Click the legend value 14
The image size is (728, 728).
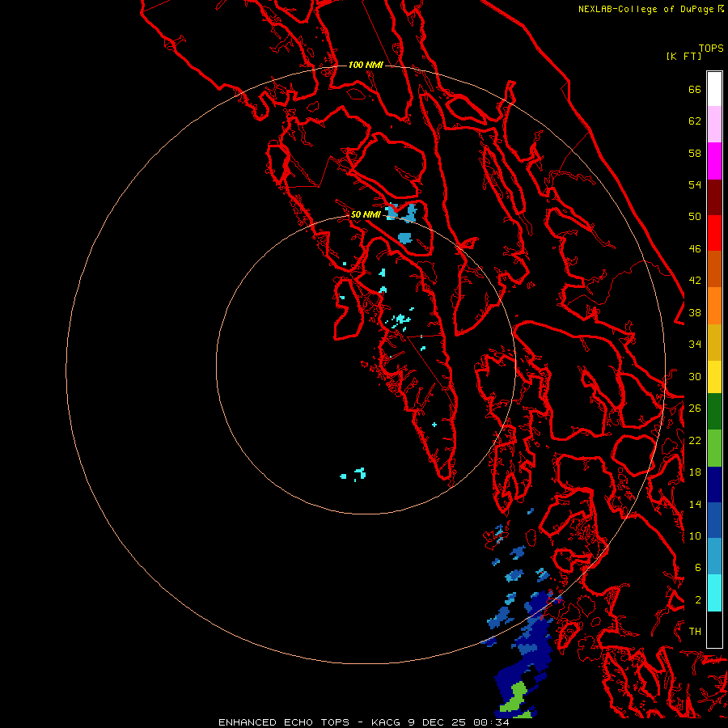(x=695, y=504)
